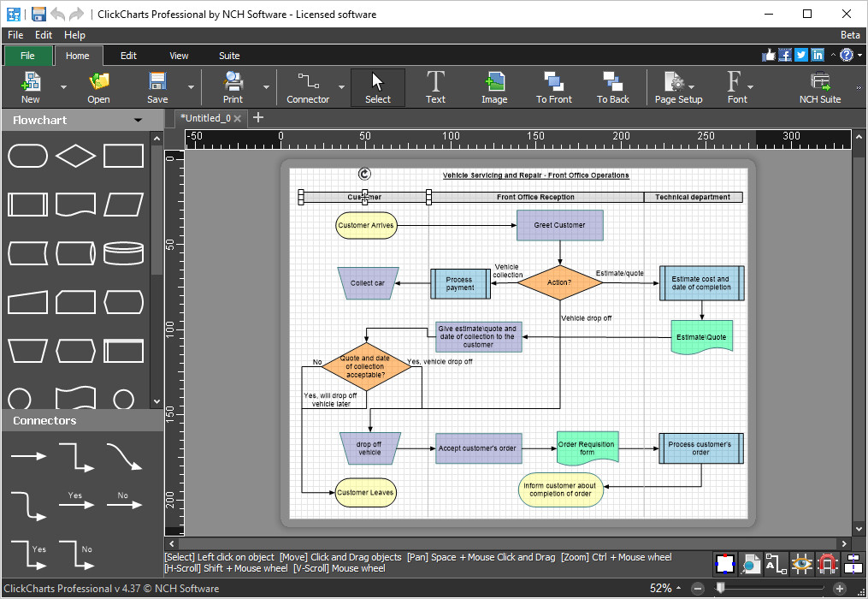Screen dimensions: 868x599
Task: Choose the straight Yes arrow connector
Action: (76, 501)
